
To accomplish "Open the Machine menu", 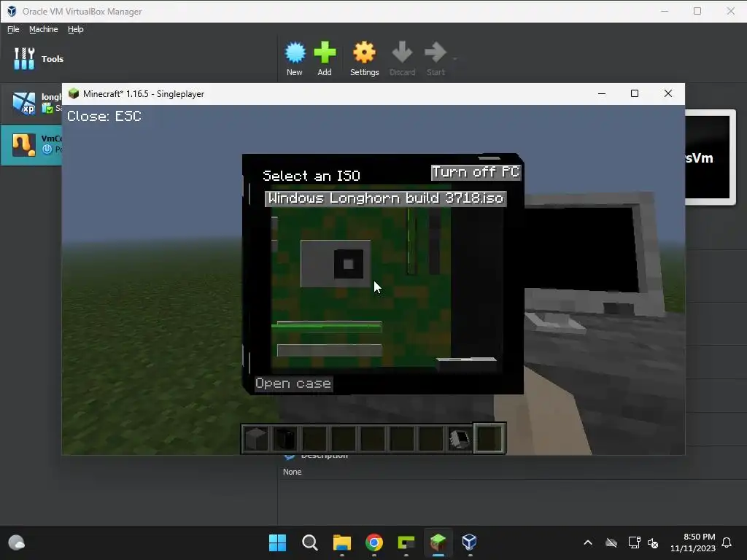I will (43, 29).
